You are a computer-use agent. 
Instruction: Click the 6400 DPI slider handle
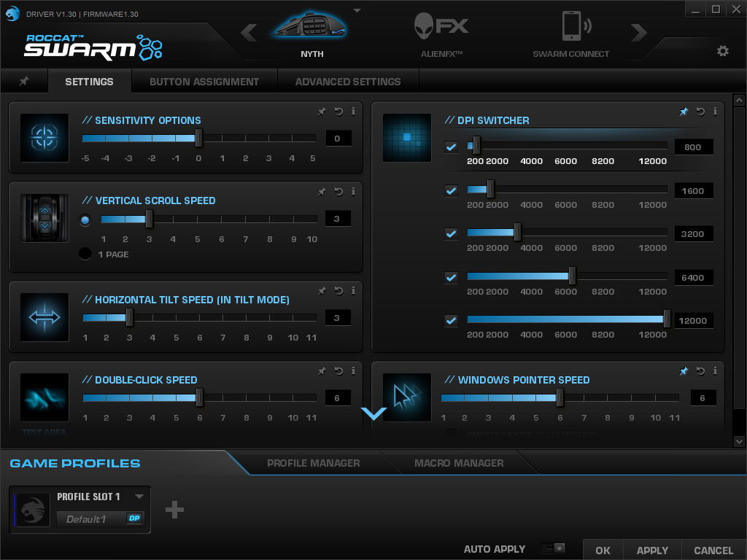pos(572,275)
